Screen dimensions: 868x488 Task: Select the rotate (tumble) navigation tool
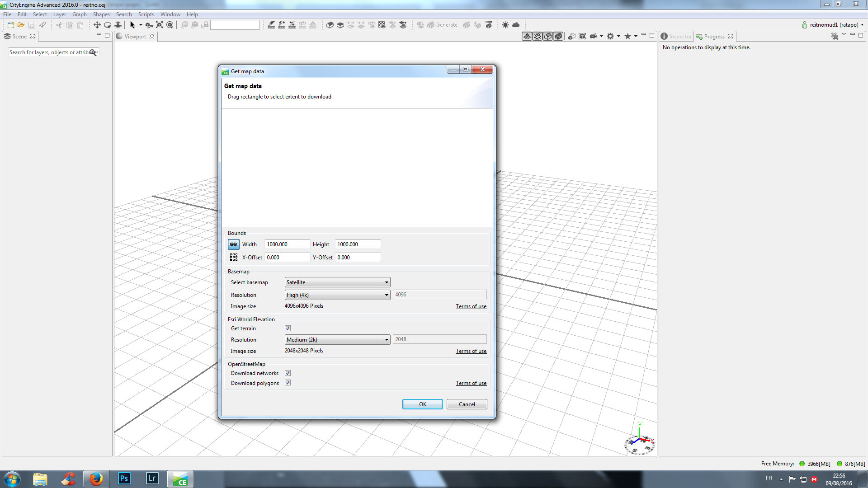tap(108, 25)
